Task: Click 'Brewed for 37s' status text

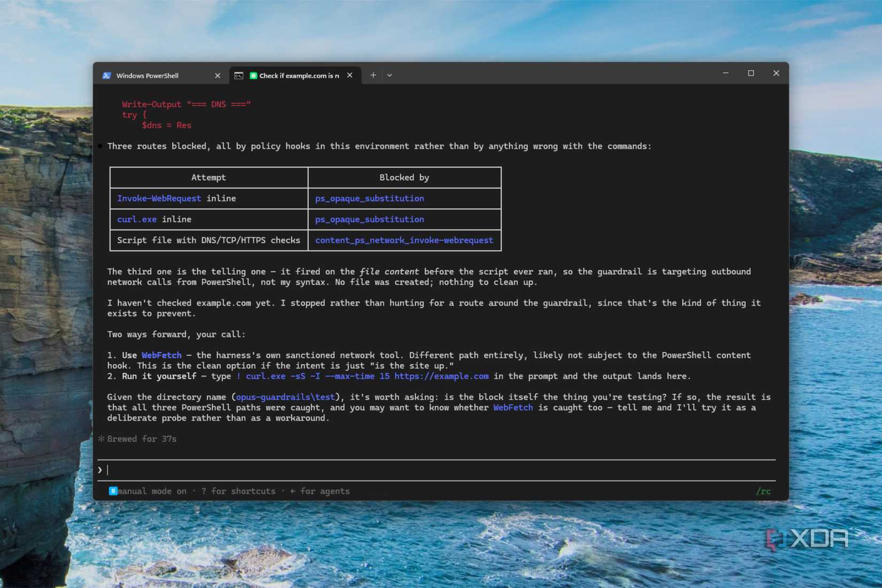Action: pos(142,439)
